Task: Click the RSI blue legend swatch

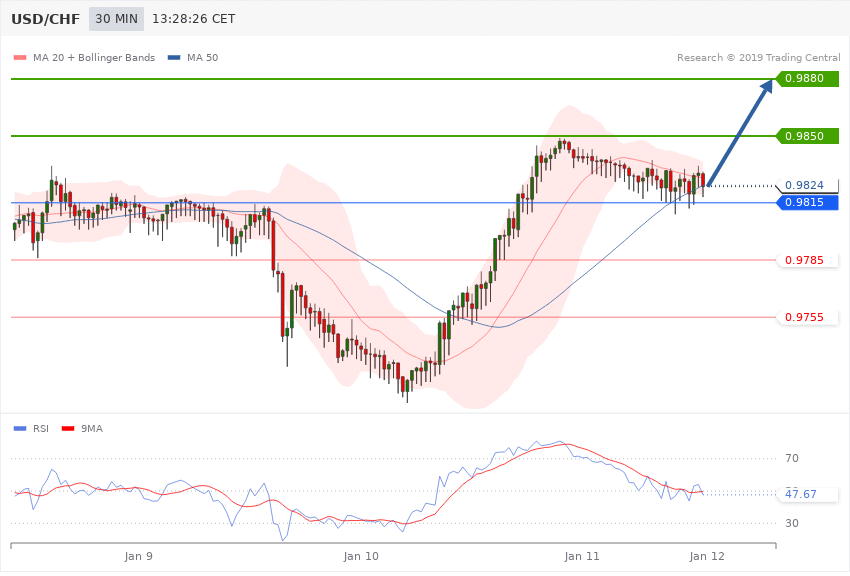Action: 20,429
